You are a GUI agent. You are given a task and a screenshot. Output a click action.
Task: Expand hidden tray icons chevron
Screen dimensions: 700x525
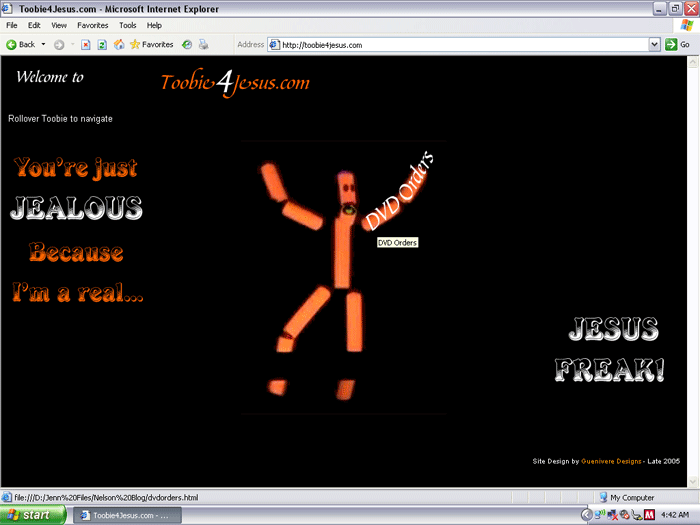pyautogui.click(x=587, y=515)
